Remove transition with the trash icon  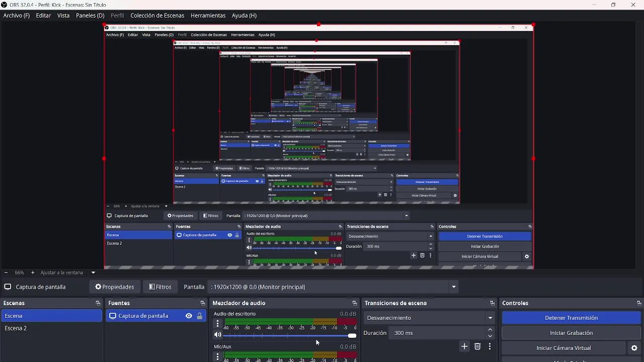point(477,346)
